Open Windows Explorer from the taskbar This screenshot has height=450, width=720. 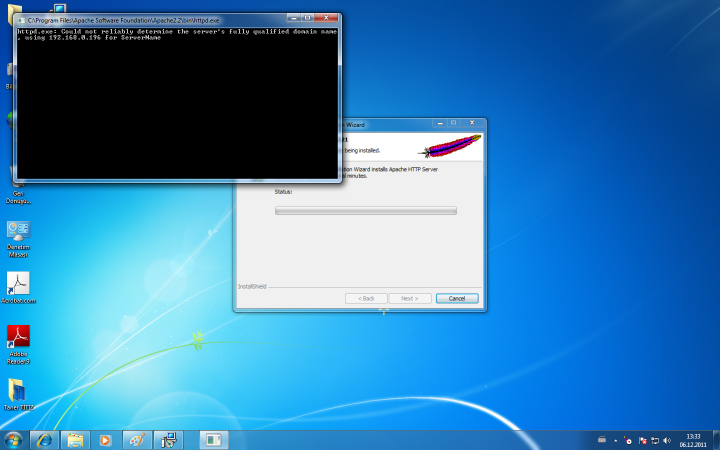[74, 439]
